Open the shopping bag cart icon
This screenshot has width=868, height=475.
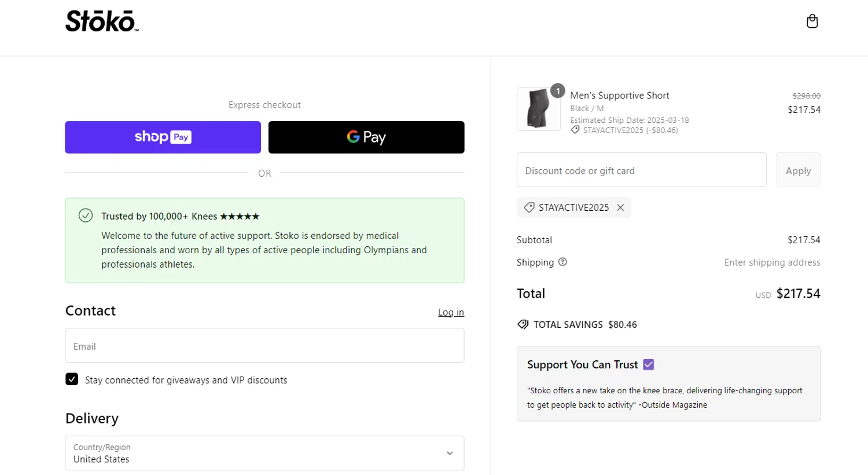(x=812, y=21)
